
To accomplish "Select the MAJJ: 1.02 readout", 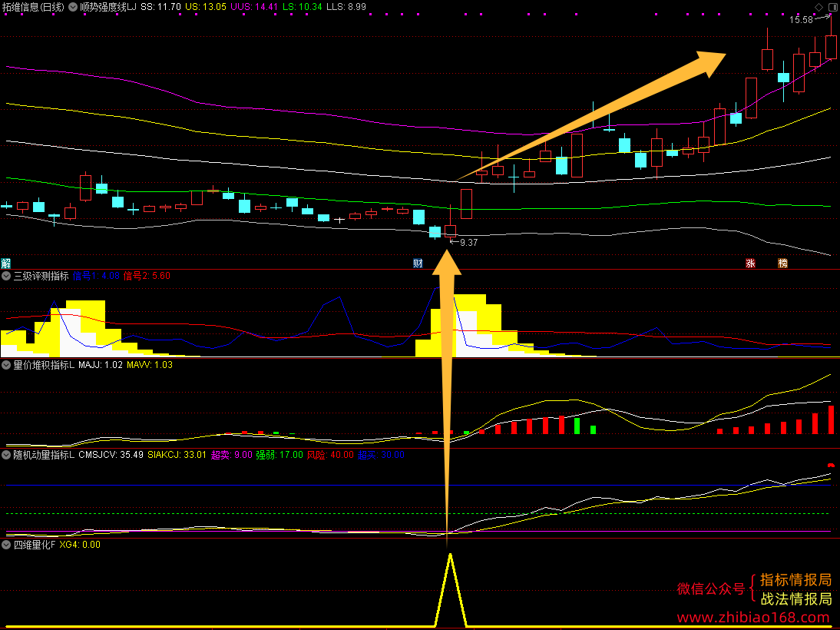I will (x=100, y=365).
